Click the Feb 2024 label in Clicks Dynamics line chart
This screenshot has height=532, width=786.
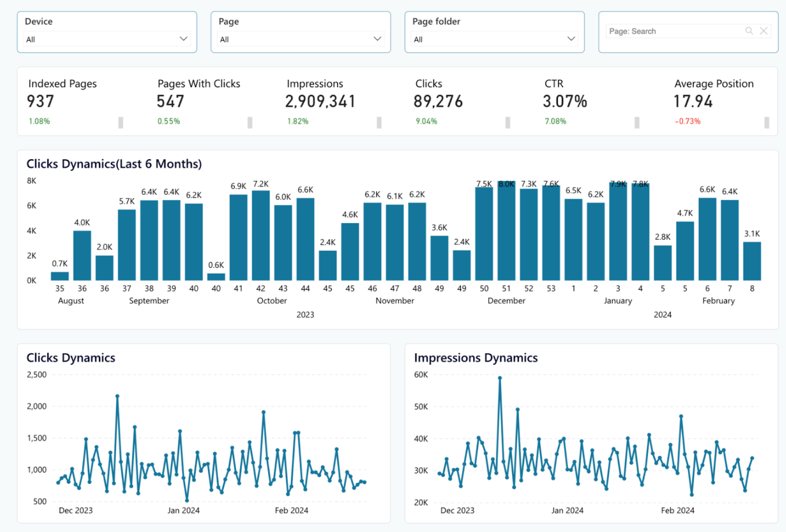pos(292,510)
